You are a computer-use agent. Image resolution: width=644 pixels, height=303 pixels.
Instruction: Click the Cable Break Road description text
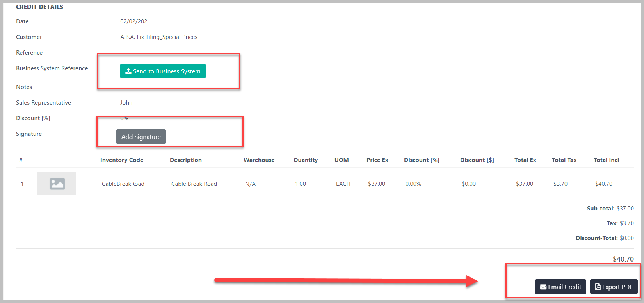(x=194, y=184)
